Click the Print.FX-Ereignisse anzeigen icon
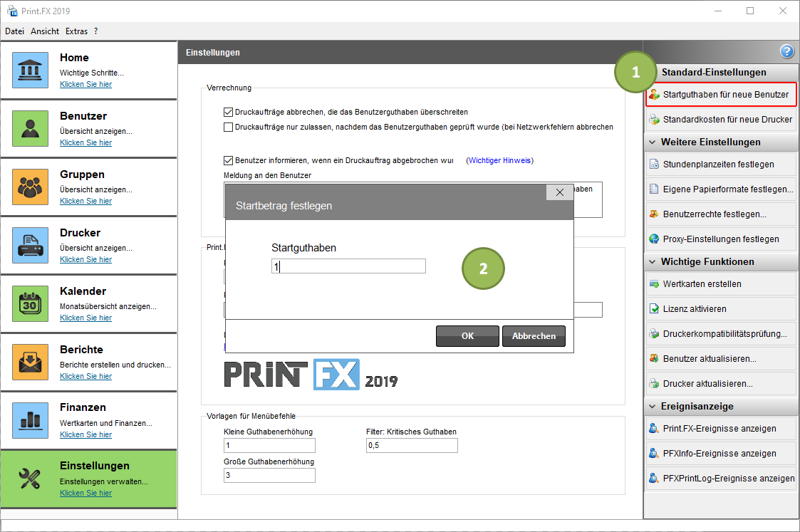Screen dimensions: 800x532 (654, 429)
